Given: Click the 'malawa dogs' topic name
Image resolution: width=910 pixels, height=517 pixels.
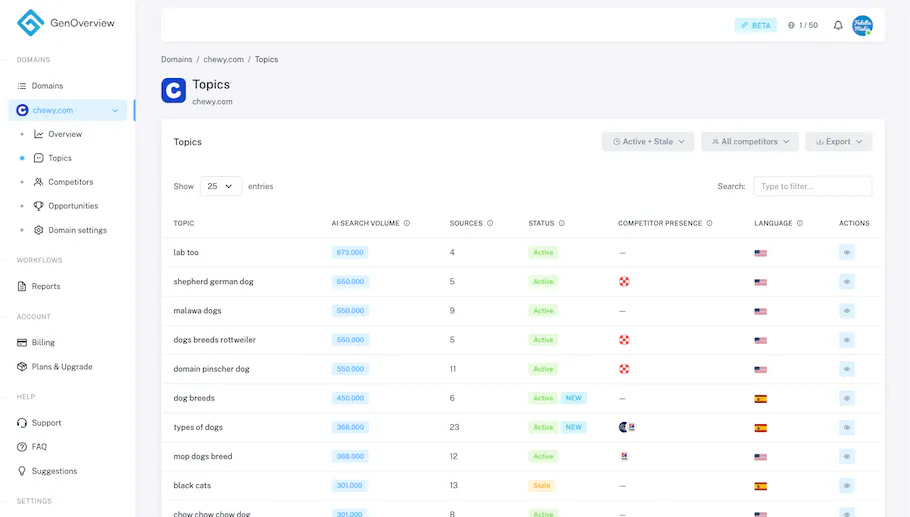Looking at the screenshot, I should tap(197, 310).
